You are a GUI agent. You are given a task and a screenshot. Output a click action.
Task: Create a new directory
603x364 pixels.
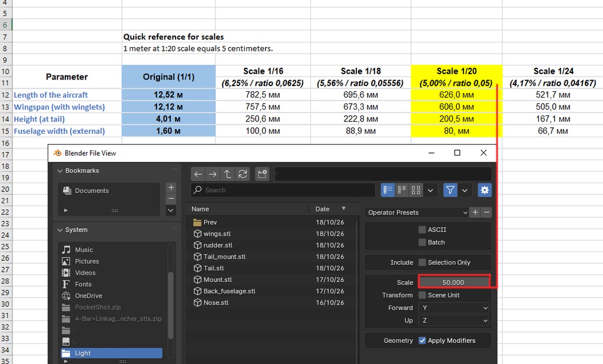[x=262, y=174]
